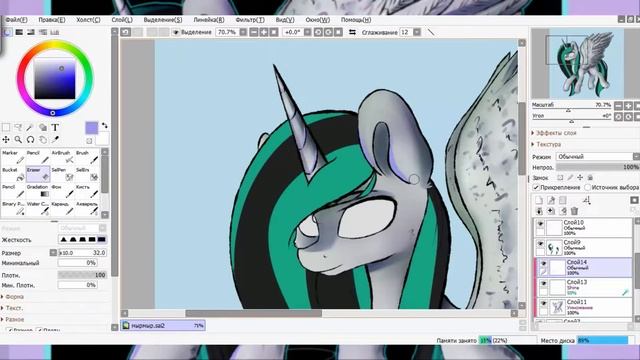Click the navigator preview thumbnail
640x360 pixels.
[x=587, y=63]
